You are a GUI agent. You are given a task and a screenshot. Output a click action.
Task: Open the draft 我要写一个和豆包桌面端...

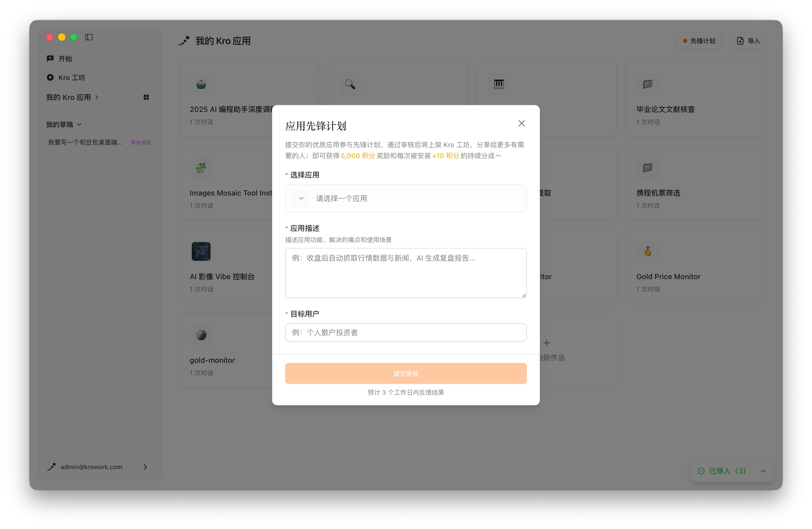(85, 142)
